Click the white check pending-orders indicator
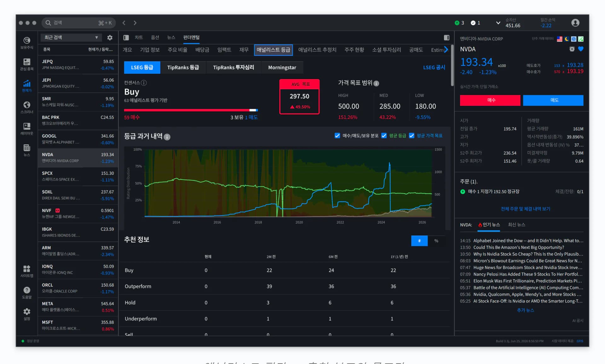Screen dimensions: 605x364 click(x=473, y=23)
